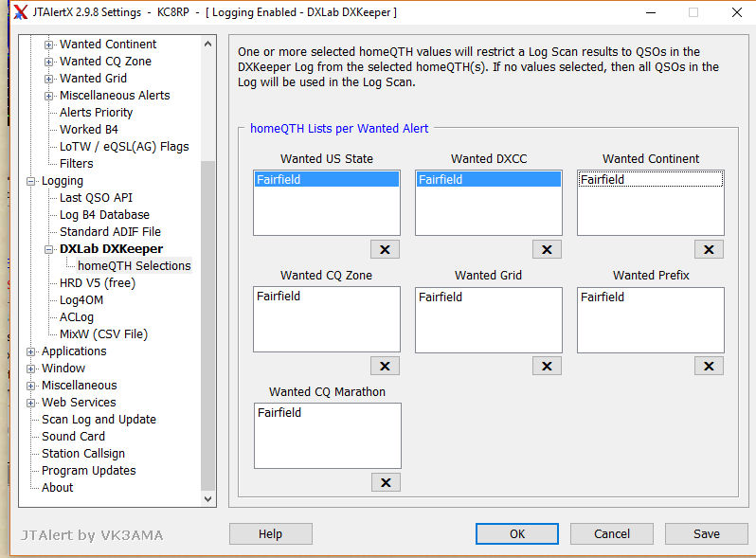Open Log B4 Database settings
The image size is (756, 558).
tap(104, 215)
